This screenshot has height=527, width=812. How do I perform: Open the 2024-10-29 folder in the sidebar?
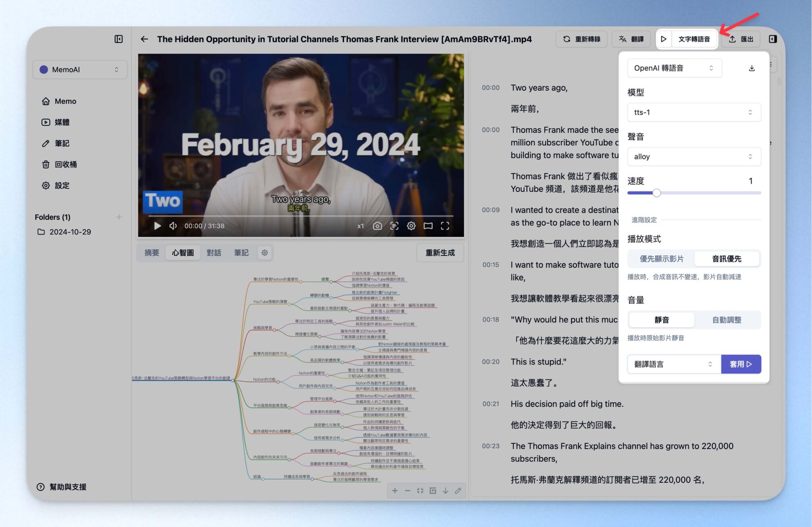[70, 231]
